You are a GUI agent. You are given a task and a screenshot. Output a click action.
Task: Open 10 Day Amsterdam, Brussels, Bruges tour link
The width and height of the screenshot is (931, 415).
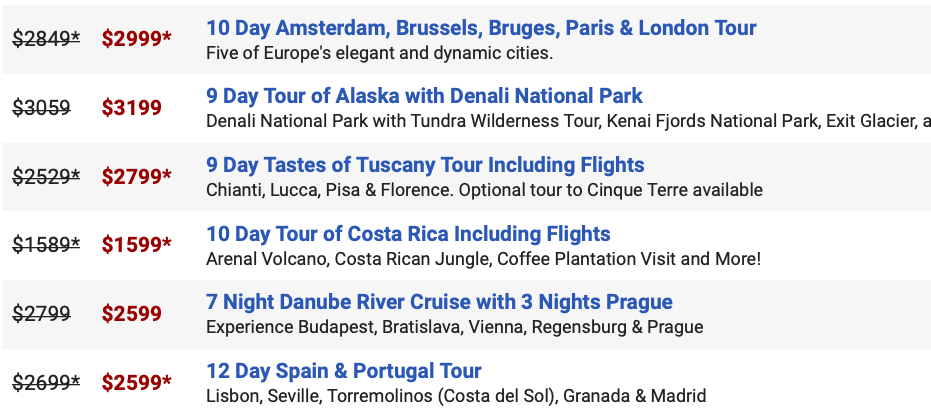point(481,28)
